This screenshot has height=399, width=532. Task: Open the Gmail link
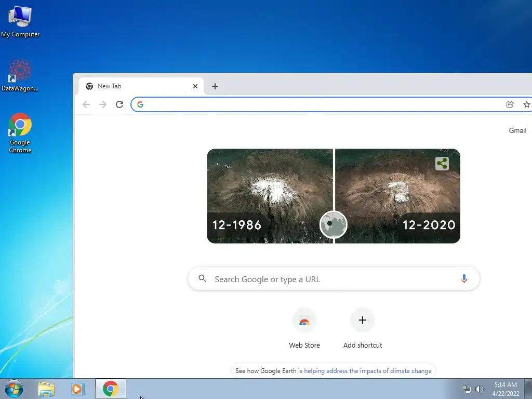[517, 130]
